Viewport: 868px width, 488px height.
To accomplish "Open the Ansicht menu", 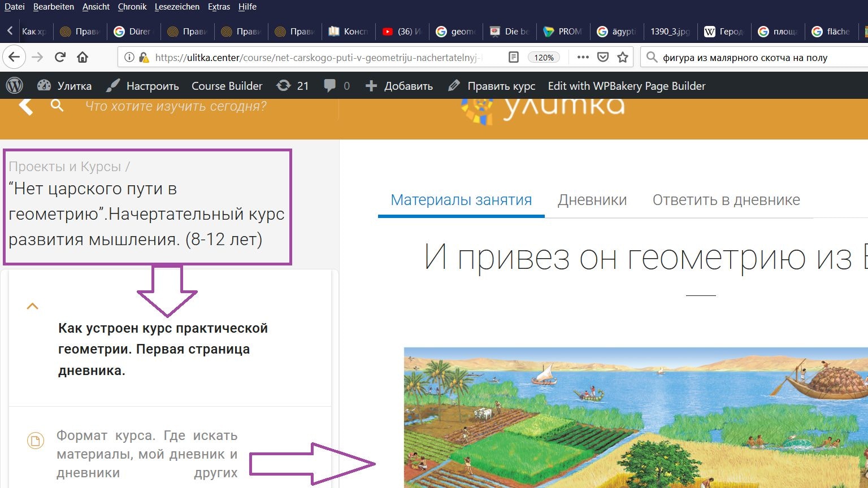I will tap(96, 7).
